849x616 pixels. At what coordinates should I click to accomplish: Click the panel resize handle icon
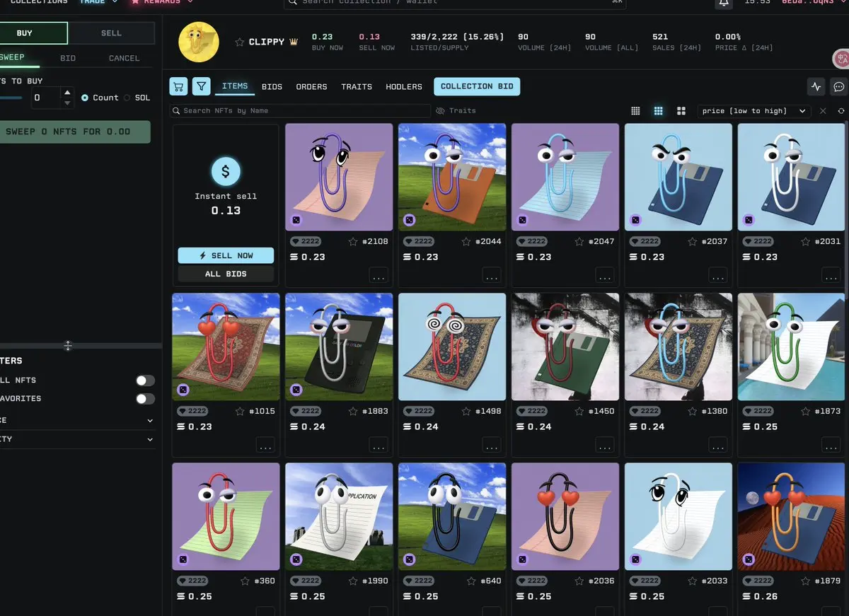point(68,346)
